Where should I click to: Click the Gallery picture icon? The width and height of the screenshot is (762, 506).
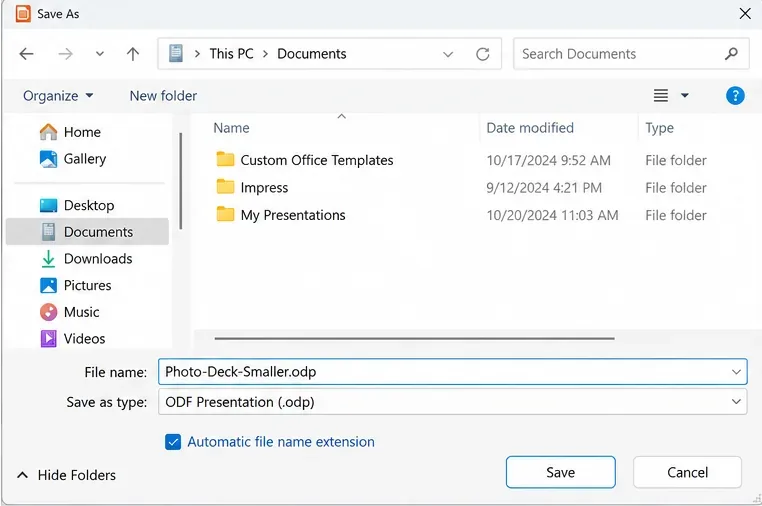(x=48, y=159)
